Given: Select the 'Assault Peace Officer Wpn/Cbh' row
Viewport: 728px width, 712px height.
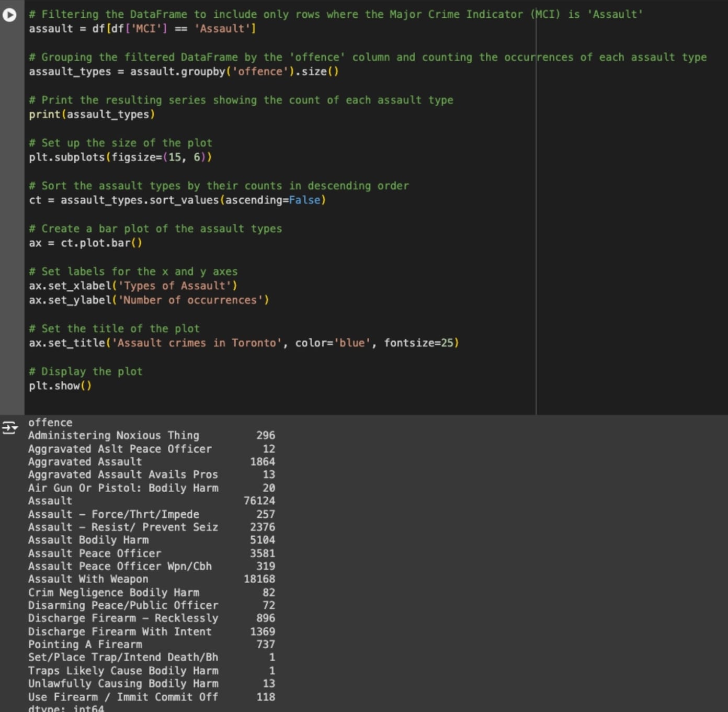Looking at the screenshot, I should 152,567.
